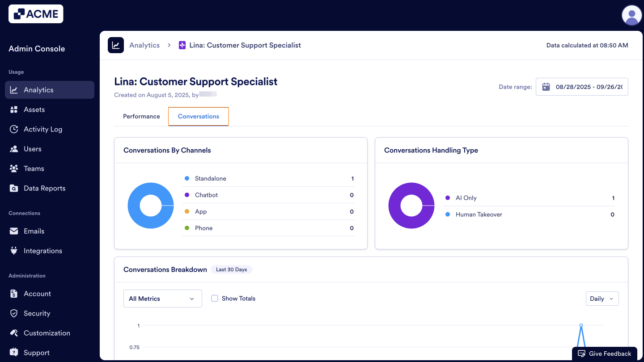This screenshot has height=362, width=644.
Task: Enable the Show Totals checkbox
Action: (215, 298)
